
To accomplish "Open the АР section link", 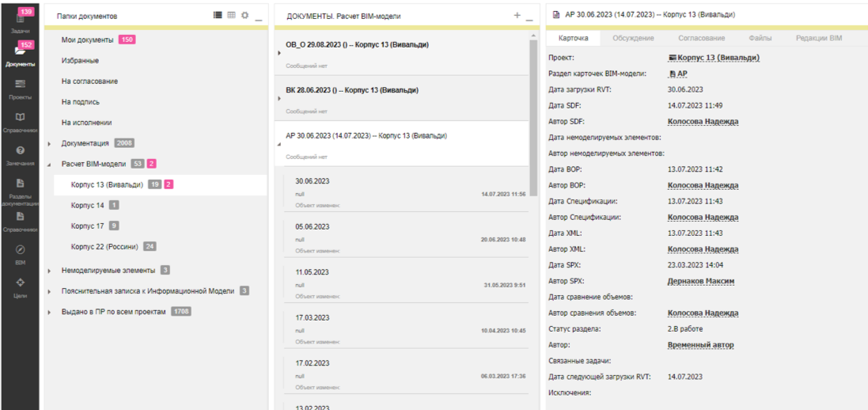I will pyautogui.click(x=682, y=74).
